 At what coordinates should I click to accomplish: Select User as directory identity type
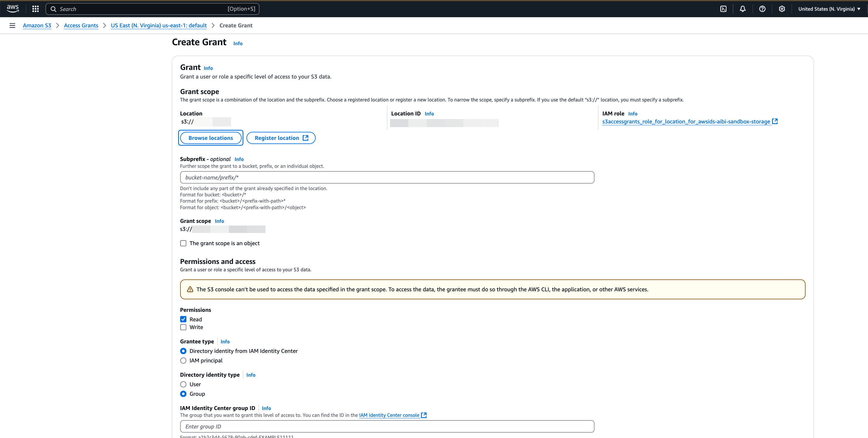coord(183,384)
